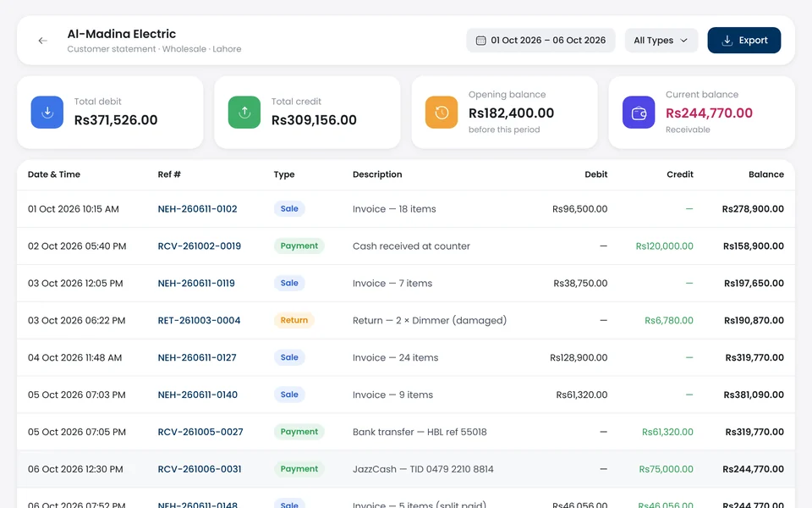
Task: Open the 01 Oct 2026 – 06 Oct 2026 date picker
Action: pyautogui.click(x=540, y=41)
